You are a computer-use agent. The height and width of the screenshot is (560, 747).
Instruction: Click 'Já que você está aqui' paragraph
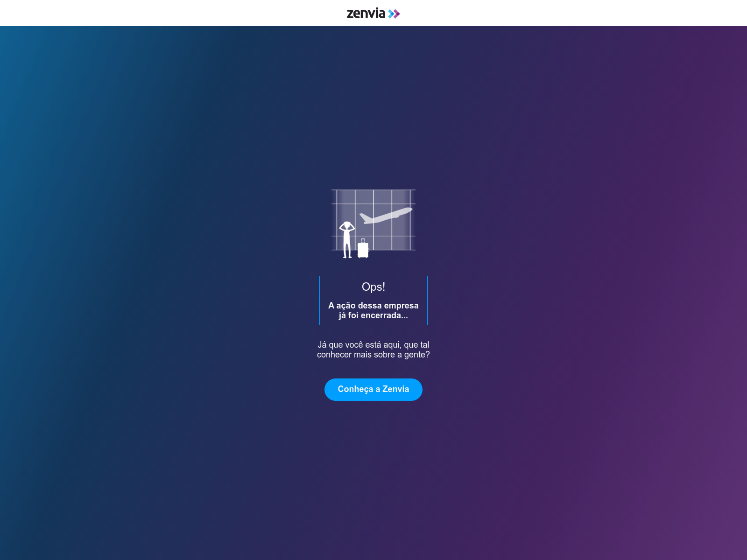pos(373,350)
